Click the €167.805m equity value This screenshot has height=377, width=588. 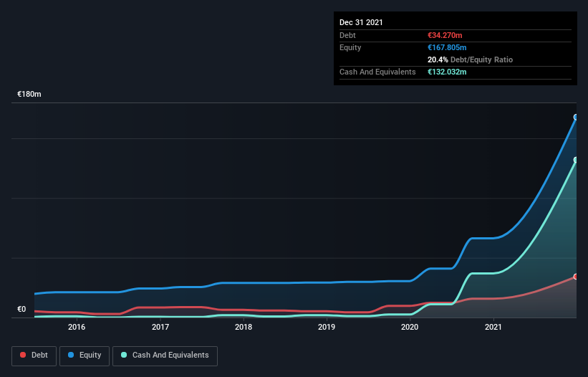point(447,47)
